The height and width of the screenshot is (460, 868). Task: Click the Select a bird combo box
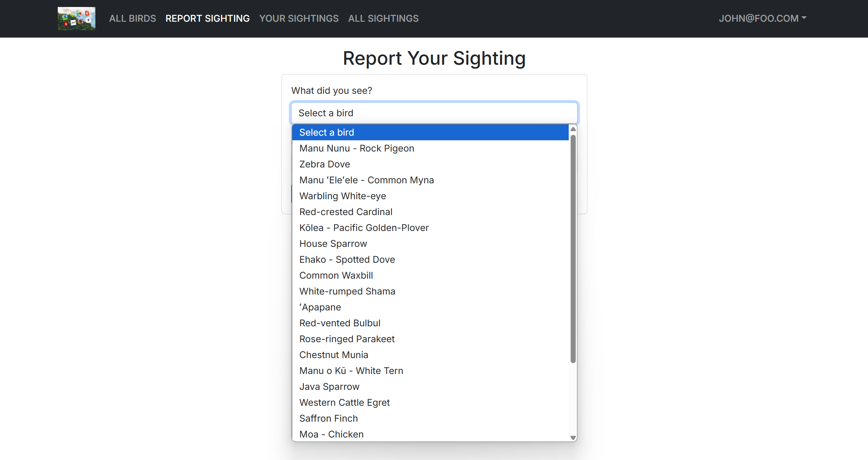click(x=434, y=113)
